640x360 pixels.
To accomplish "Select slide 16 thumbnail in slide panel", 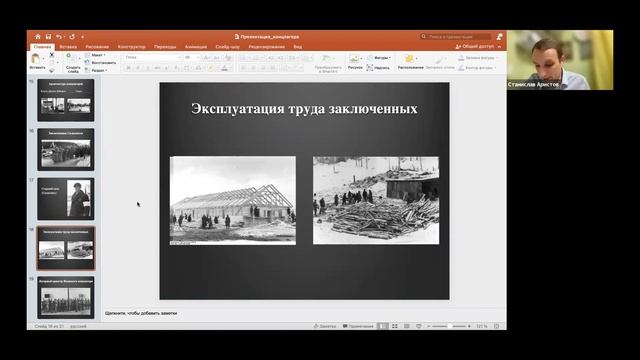I will (x=66, y=149).
